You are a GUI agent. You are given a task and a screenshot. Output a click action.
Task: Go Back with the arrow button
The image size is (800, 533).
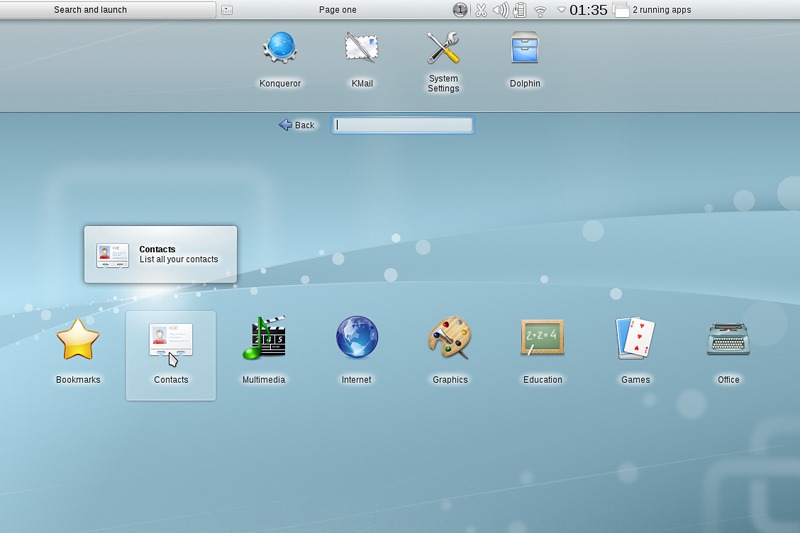point(297,125)
